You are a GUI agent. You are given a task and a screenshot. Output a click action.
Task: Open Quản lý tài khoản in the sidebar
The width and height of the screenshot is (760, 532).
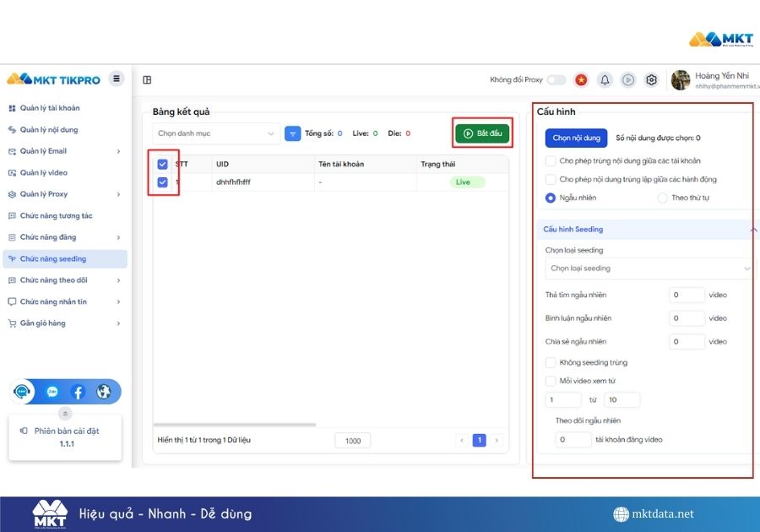(x=50, y=108)
